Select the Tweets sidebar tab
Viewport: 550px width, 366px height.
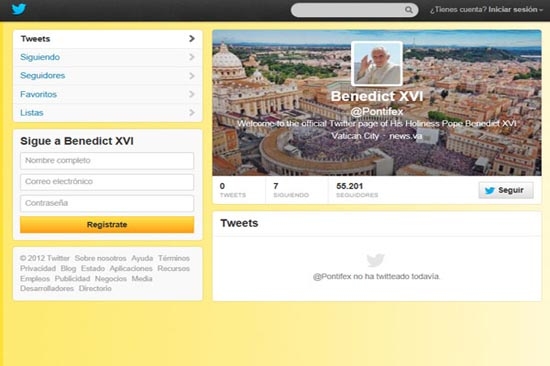[x=107, y=39]
